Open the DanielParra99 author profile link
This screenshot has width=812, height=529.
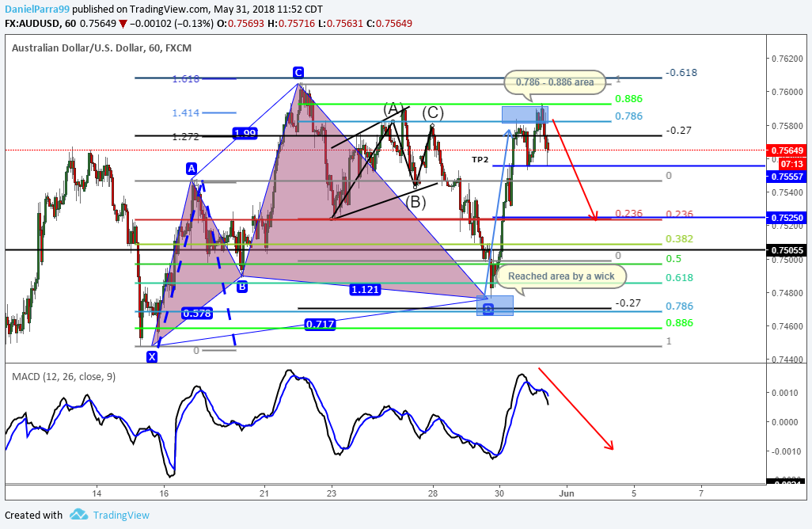[x=36, y=10]
